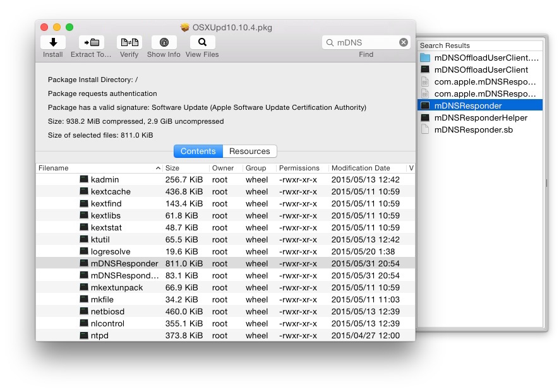Sort by the Size column header
559x392 pixels.
pos(186,168)
